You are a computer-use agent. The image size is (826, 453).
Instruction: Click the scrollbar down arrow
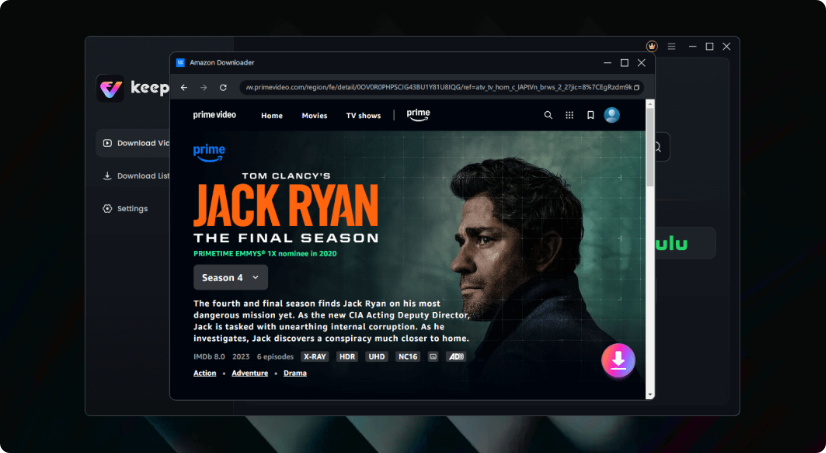point(650,395)
